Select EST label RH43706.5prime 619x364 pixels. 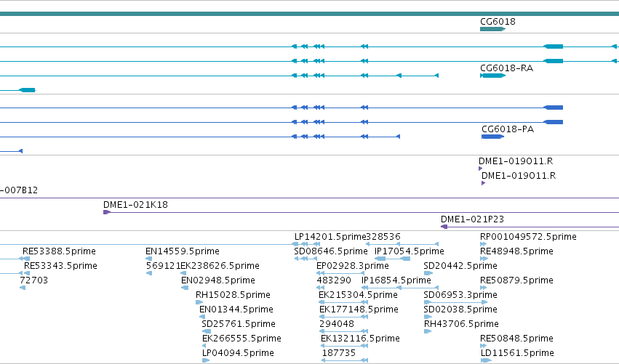(x=461, y=324)
